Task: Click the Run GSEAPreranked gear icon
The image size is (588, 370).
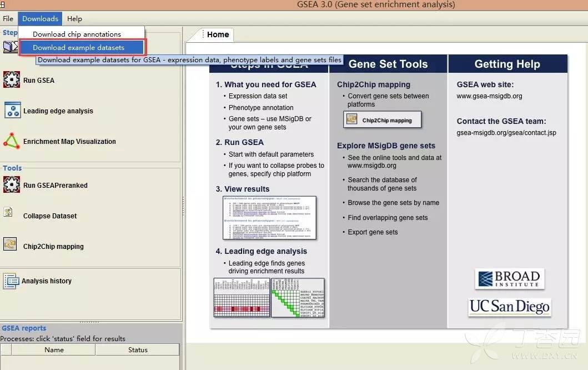Action: 12,184
